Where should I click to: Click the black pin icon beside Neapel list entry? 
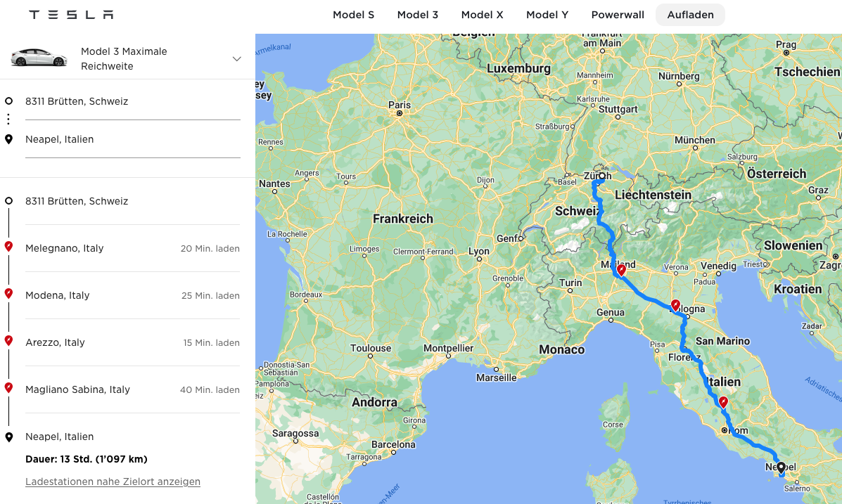coord(8,437)
